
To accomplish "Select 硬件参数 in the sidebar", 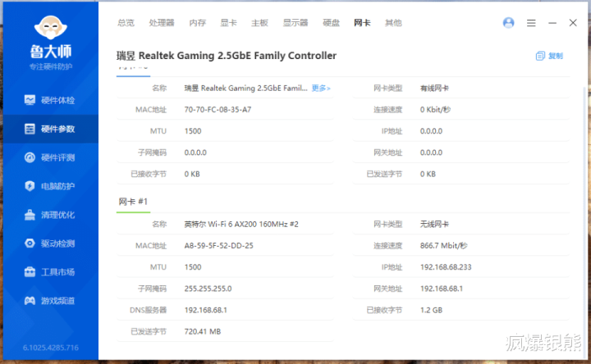I will 50,129.
